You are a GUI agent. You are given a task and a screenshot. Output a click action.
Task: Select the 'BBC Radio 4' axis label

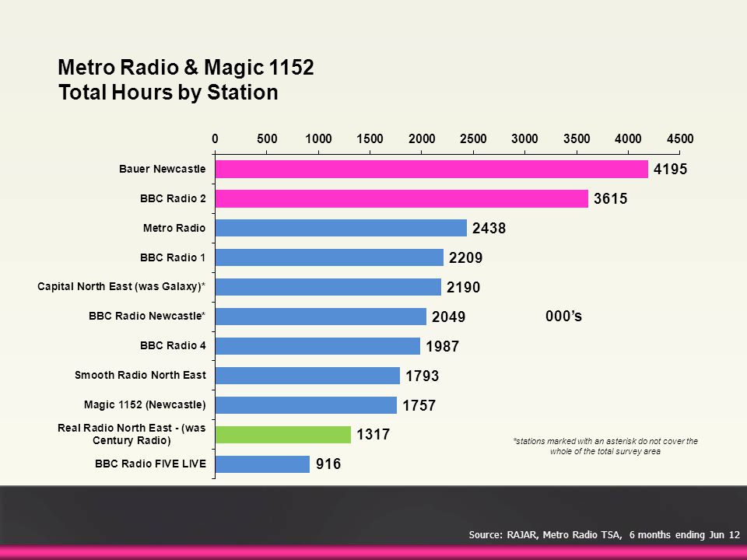[x=173, y=345]
